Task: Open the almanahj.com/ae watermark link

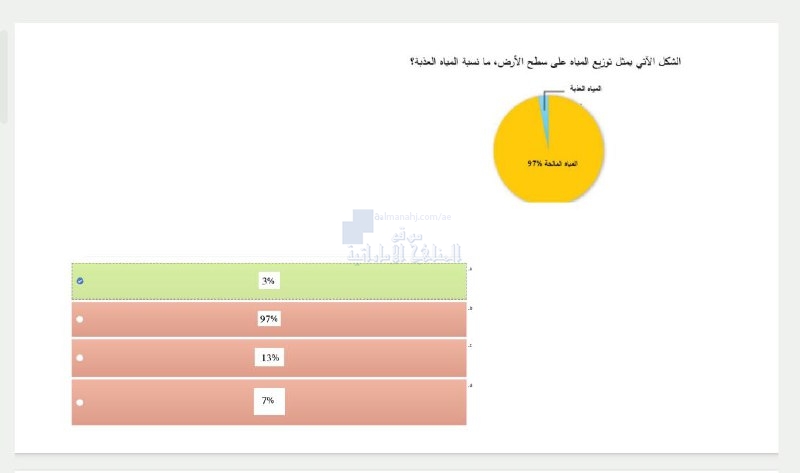Action: click(413, 217)
